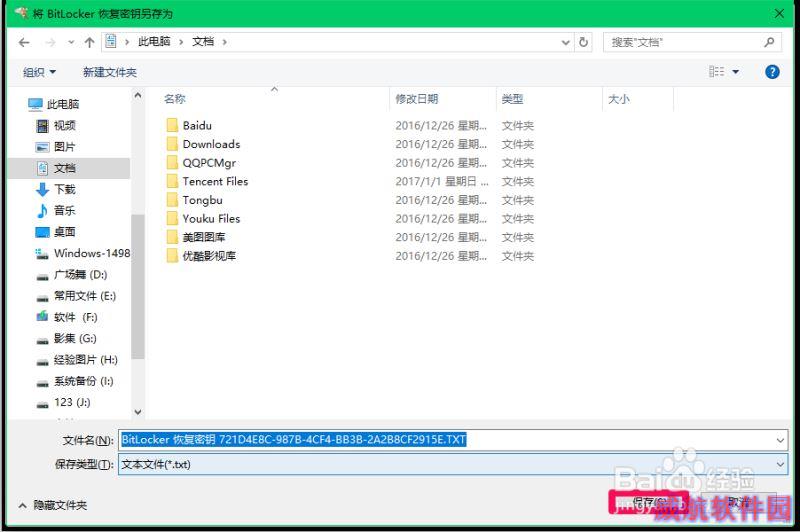Click the QQPCMgr folder icon
Screen dimensions: 800x532
172,162
